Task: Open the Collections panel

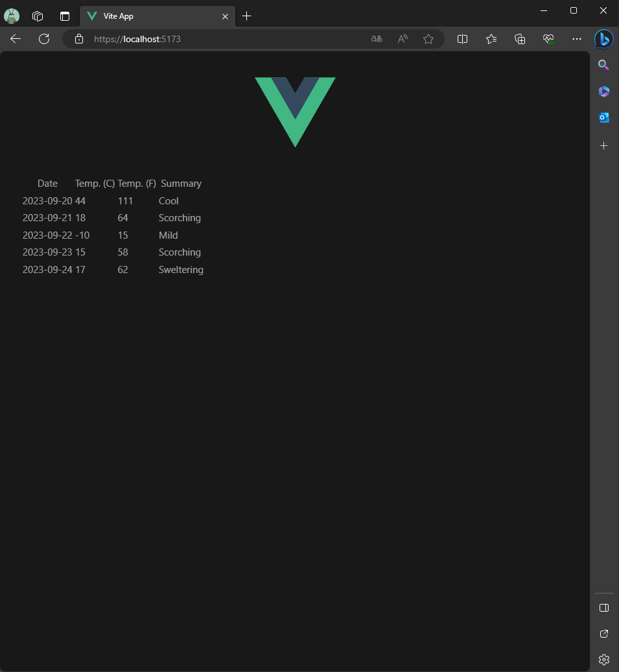Action: [x=520, y=39]
